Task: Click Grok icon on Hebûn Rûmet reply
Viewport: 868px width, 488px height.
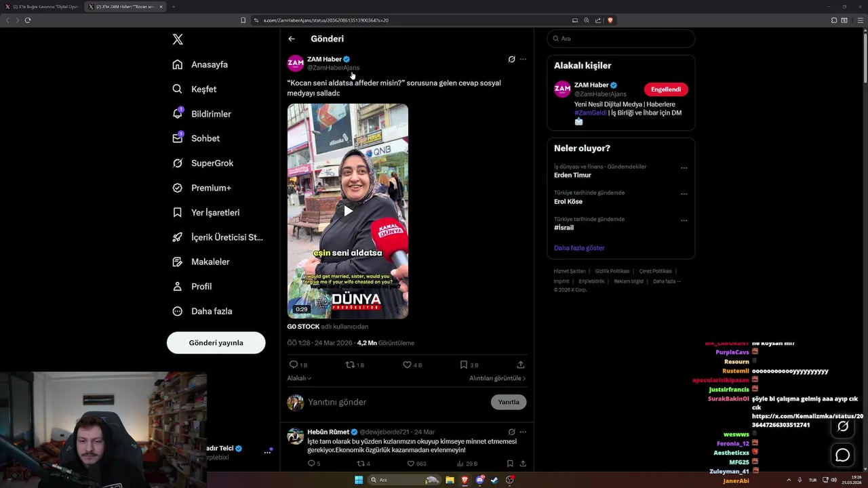Action: point(512,432)
